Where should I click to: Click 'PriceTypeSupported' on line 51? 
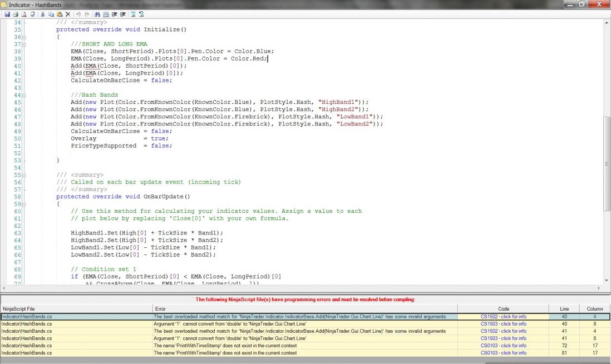point(104,146)
